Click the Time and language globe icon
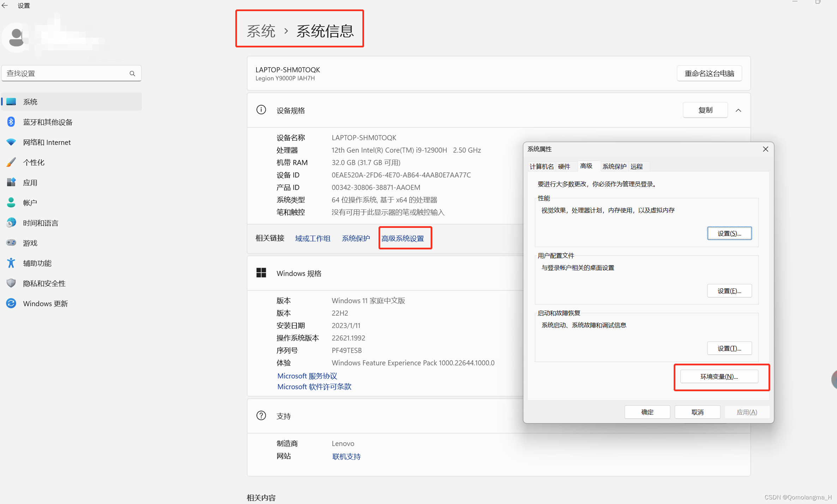Viewport: 837px width, 504px height. pos(11,223)
